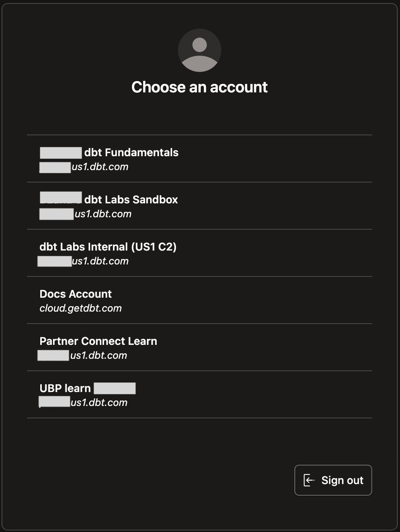The height and width of the screenshot is (532, 400).
Task: Click the us1.dbt.com link under dbt Labs Internal
Action: (100, 261)
